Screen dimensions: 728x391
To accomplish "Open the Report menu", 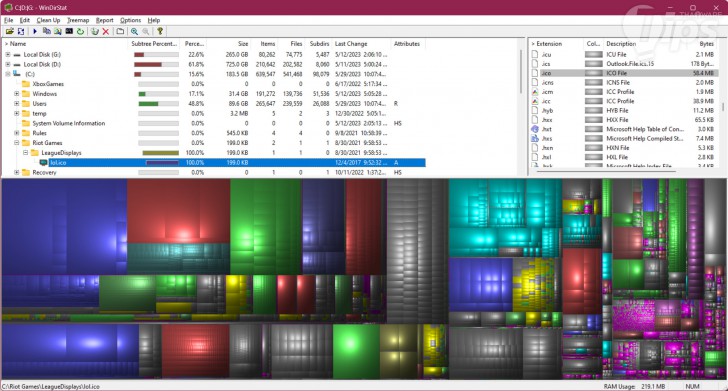I will click(104, 20).
